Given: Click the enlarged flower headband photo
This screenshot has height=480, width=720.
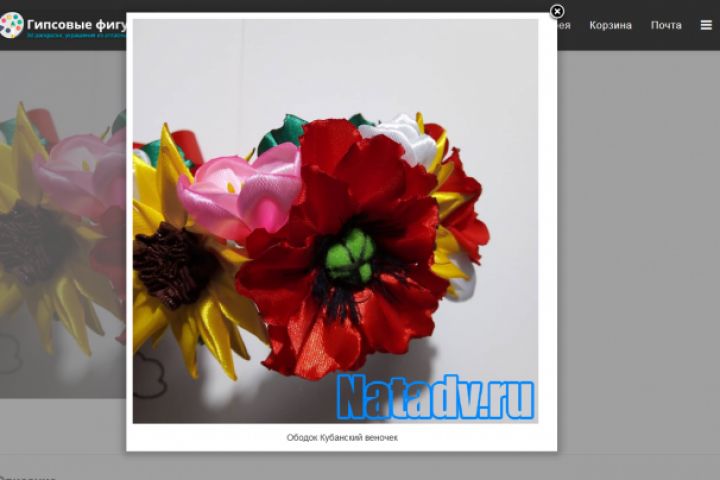Looking at the screenshot, I should click(335, 221).
